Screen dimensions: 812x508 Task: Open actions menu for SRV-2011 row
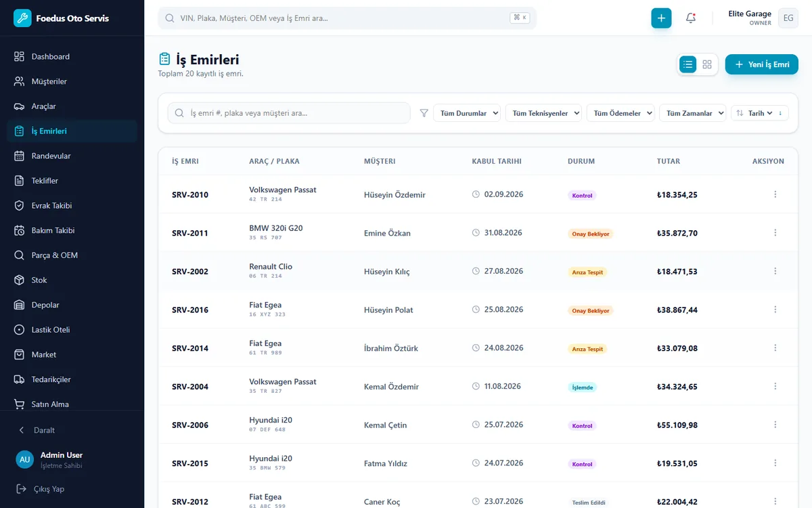(775, 233)
